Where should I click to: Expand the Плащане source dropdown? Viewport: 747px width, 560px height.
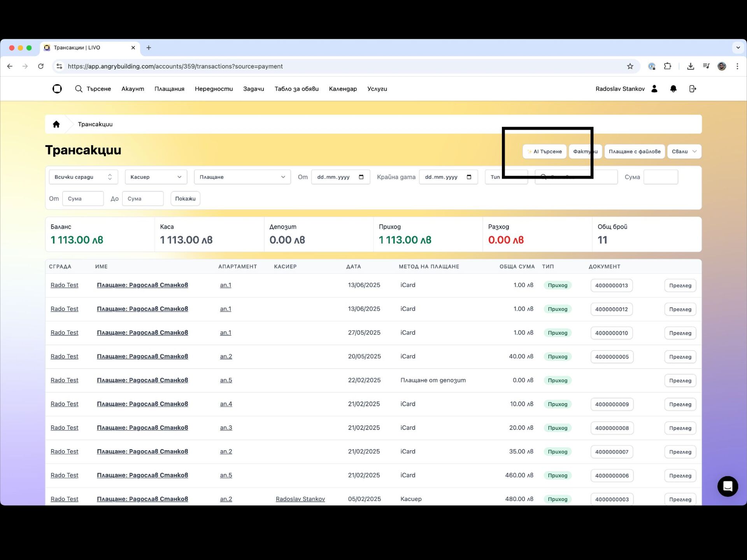(242, 177)
